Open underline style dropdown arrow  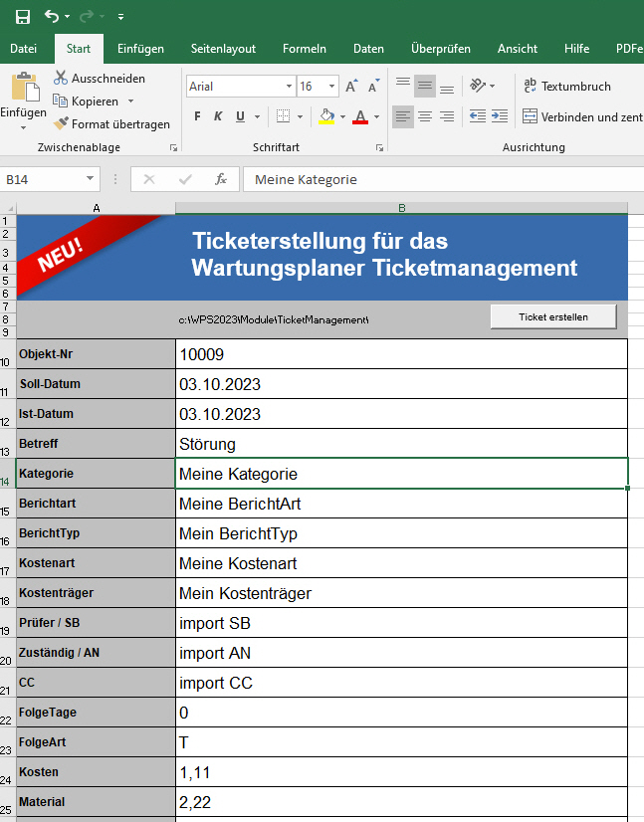pos(257,116)
